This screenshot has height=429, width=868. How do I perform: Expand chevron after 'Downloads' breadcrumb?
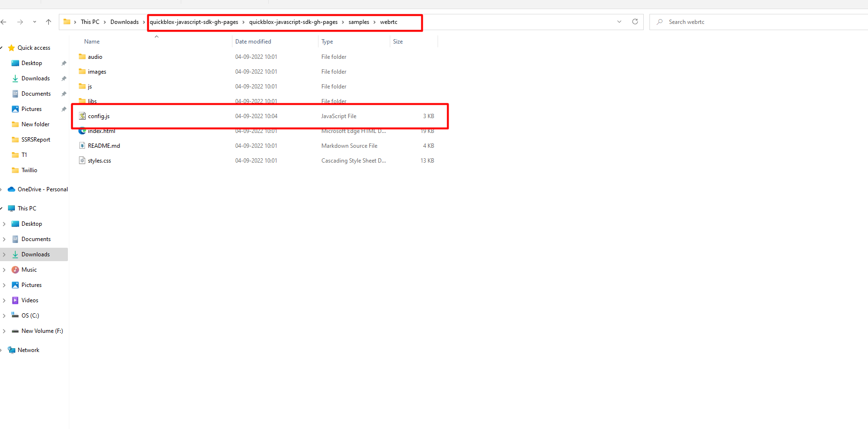click(143, 22)
